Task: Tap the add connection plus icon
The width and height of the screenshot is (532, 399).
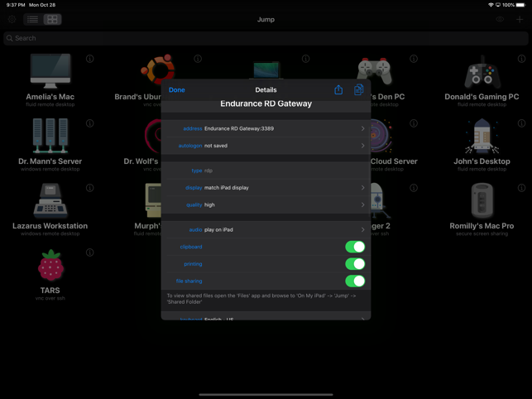Action: 520,19
